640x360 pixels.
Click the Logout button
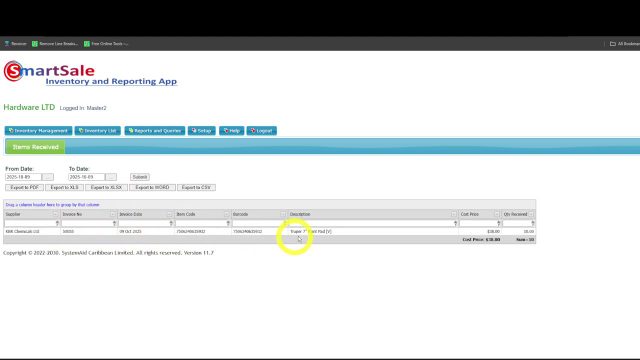(262, 131)
